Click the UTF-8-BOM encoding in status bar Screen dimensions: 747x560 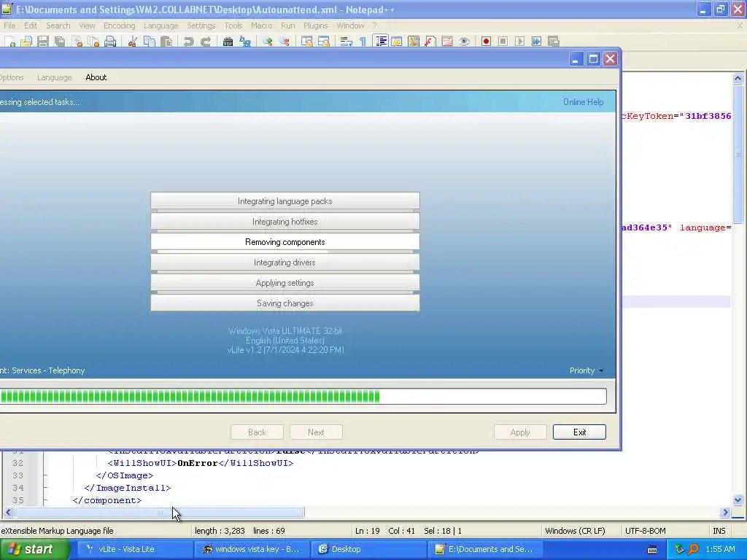[x=645, y=531]
